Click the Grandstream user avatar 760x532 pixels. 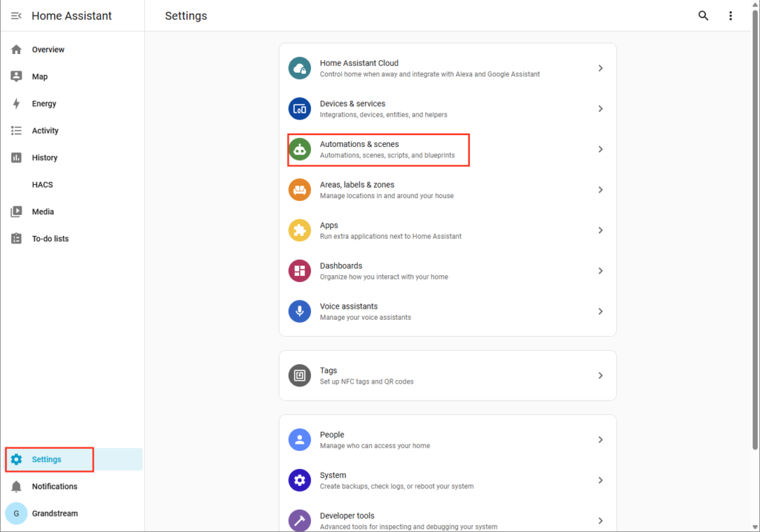16,513
